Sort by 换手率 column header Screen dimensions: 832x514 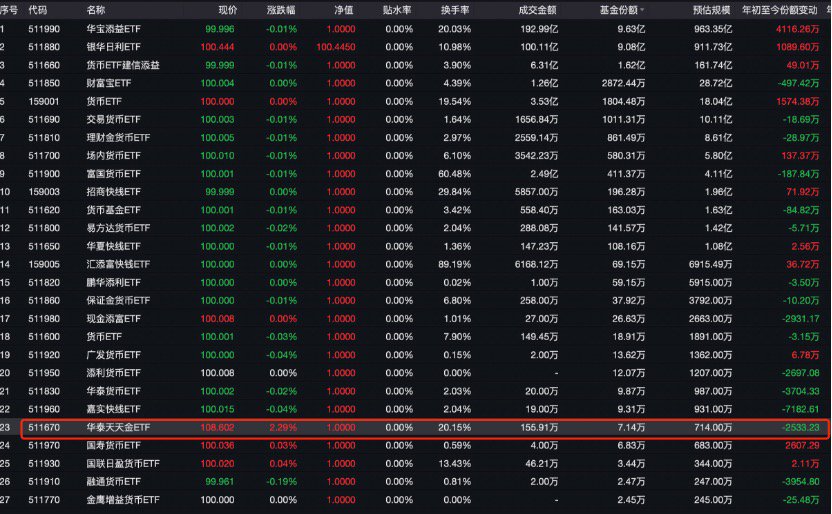click(455, 10)
